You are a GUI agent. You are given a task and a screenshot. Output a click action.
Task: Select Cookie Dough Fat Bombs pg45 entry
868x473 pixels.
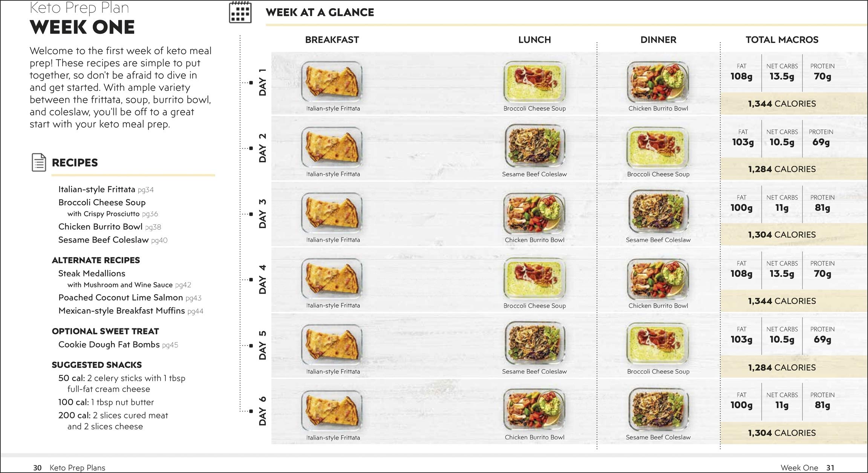click(x=118, y=345)
